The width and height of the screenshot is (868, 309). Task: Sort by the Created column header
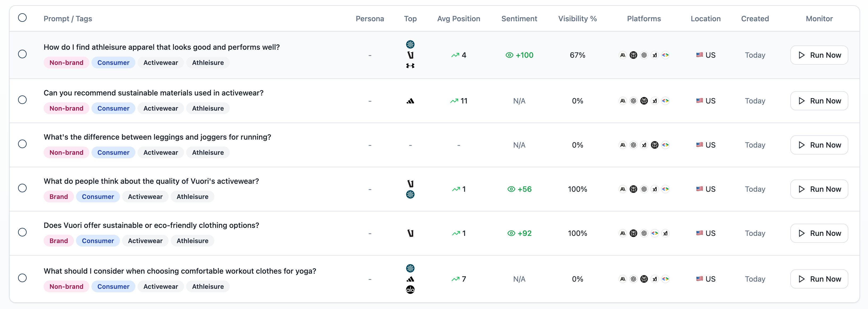[755, 19]
